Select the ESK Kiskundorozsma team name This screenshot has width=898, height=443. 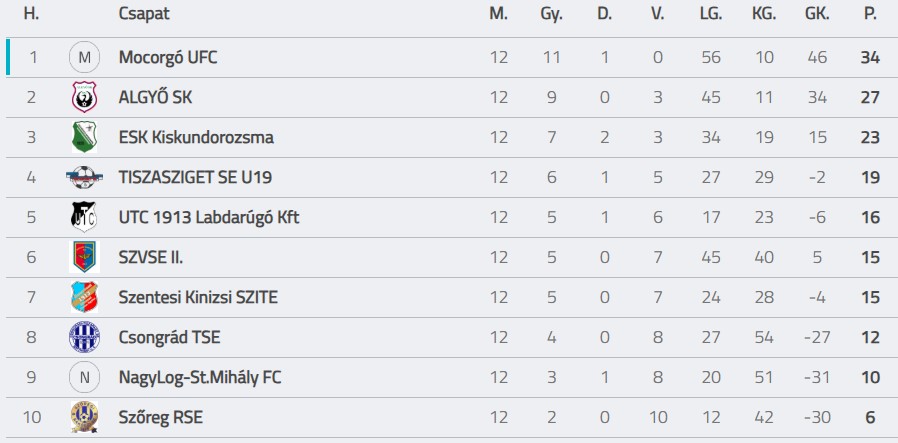click(x=195, y=137)
